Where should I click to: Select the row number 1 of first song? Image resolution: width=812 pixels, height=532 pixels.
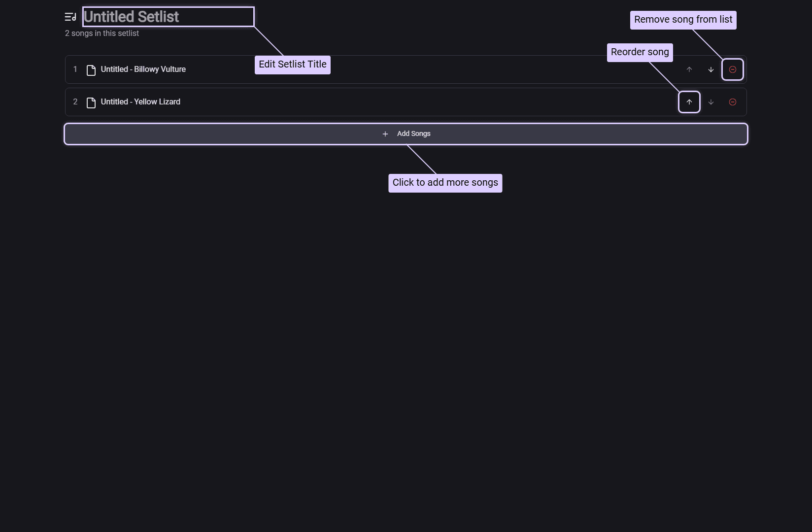(x=75, y=69)
